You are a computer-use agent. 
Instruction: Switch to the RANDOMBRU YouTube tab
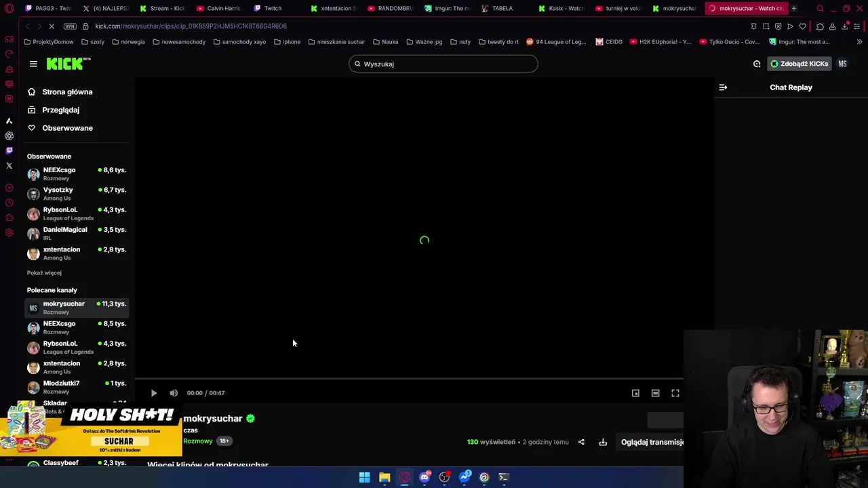(391, 8)
